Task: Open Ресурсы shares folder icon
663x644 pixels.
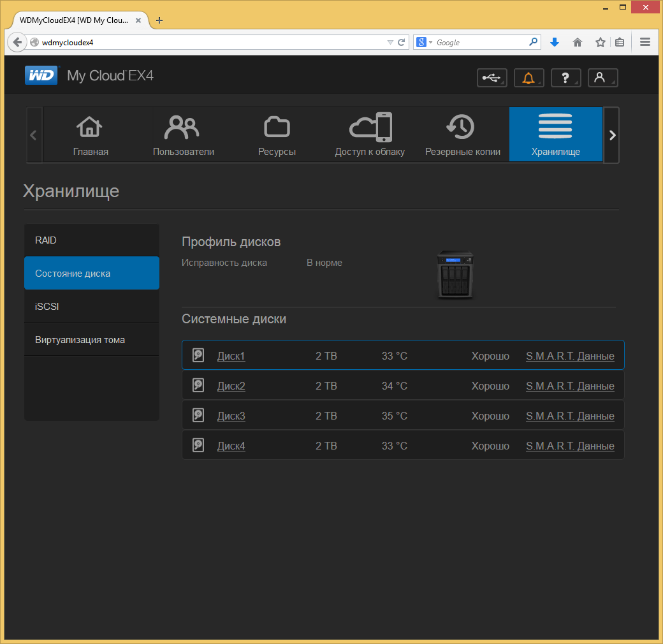Action: click(x=277, y=135)
